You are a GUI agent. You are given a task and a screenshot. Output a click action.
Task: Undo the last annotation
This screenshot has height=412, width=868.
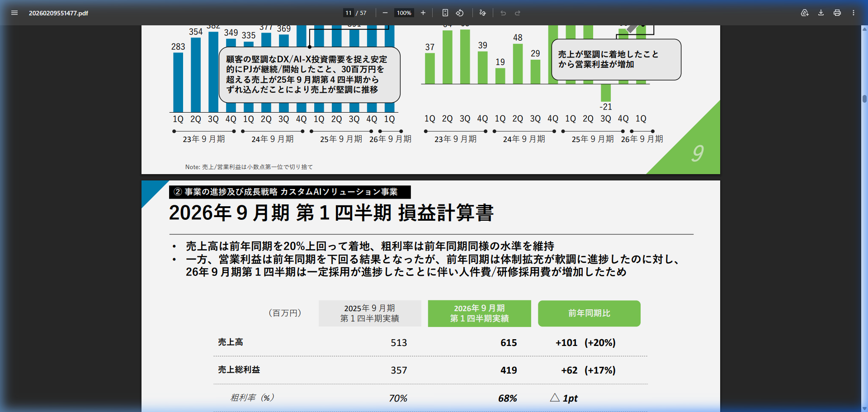503,13
